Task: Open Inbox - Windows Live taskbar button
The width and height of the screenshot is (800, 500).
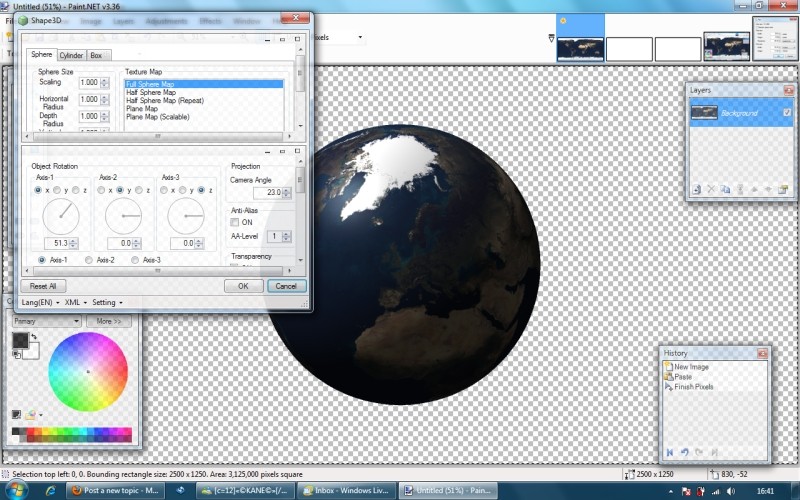Action: click(346, 491)
